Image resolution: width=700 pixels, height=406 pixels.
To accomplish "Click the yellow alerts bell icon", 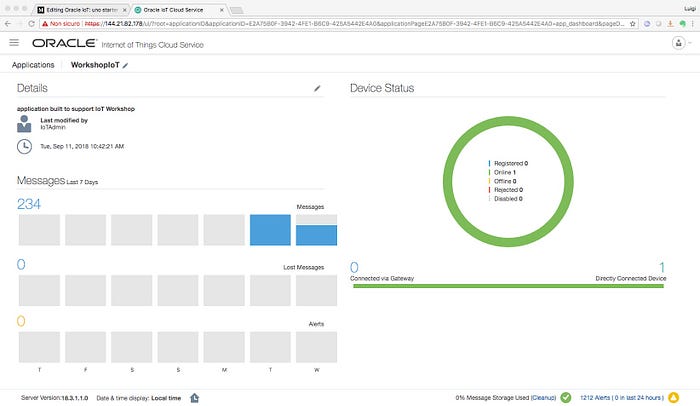I will 674,398.
